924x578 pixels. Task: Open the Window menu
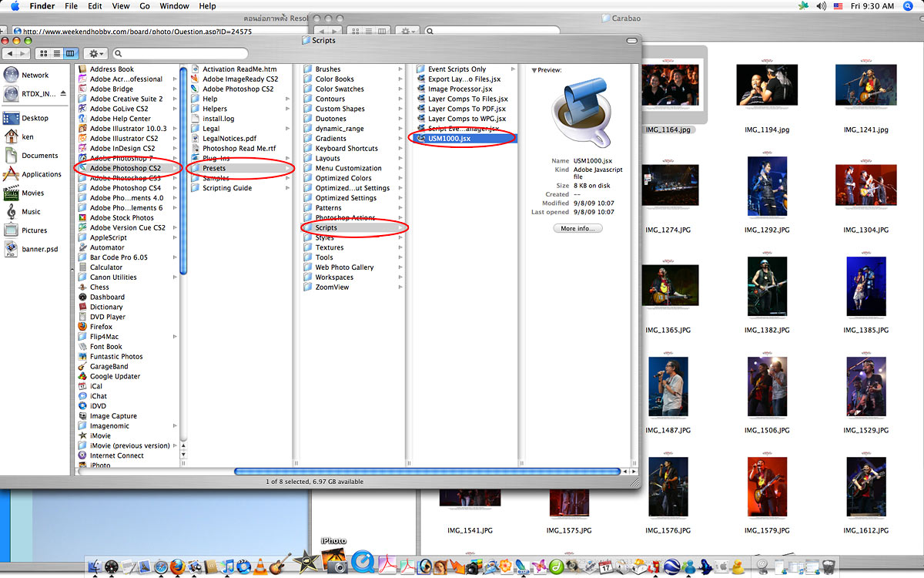(175, 6)
